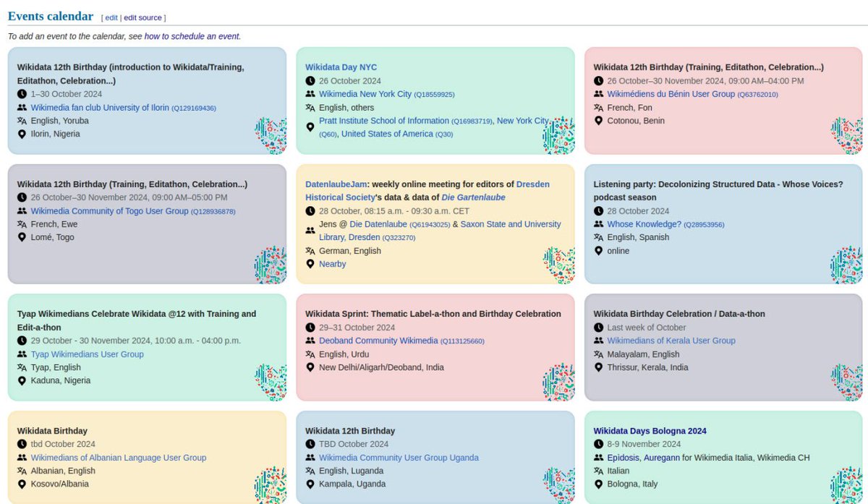The height and width of the screenshot is (504, 868).
Task: Open the United States of America link
Action: (x=387, y=134)
